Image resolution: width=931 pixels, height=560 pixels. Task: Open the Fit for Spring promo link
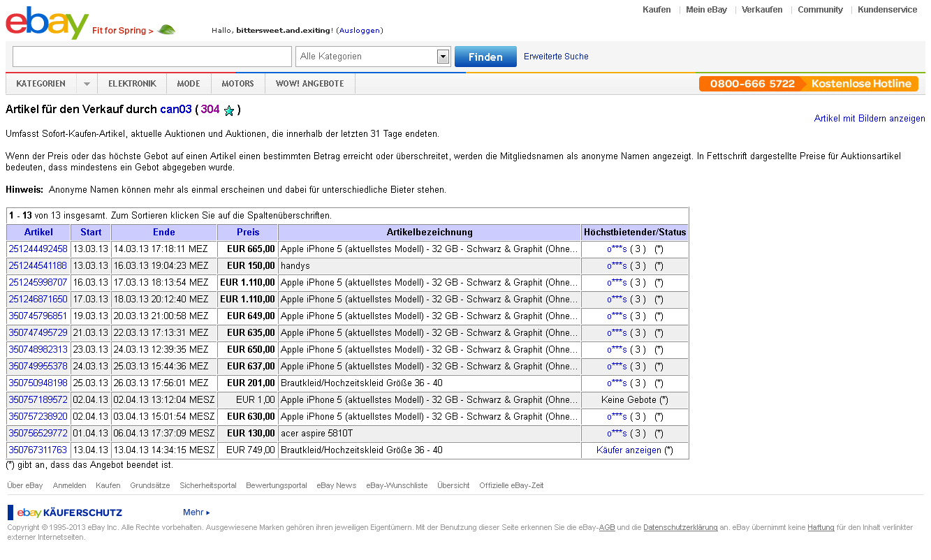point(122,31)
